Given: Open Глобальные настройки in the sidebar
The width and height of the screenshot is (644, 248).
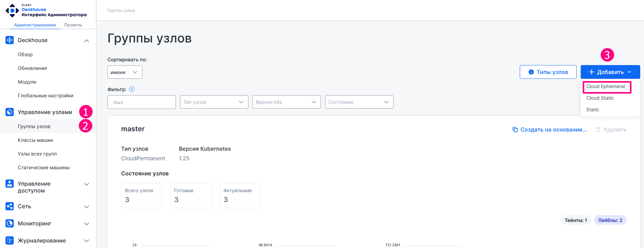Looking at the screenshot, I should click(46, 96).
